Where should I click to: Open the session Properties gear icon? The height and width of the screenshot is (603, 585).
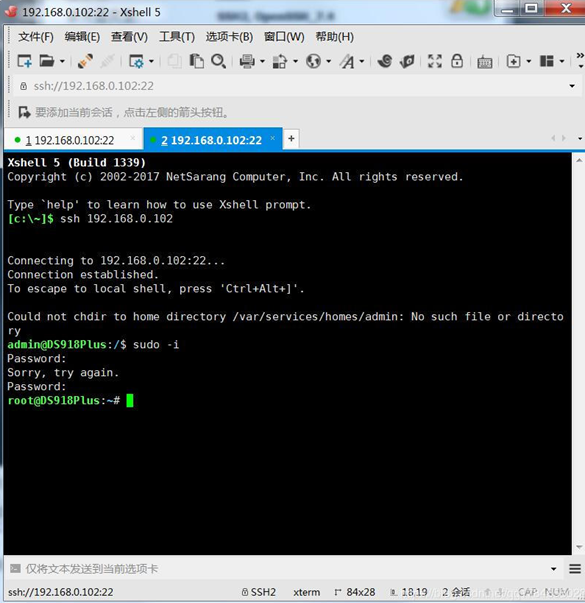(136, 61)
